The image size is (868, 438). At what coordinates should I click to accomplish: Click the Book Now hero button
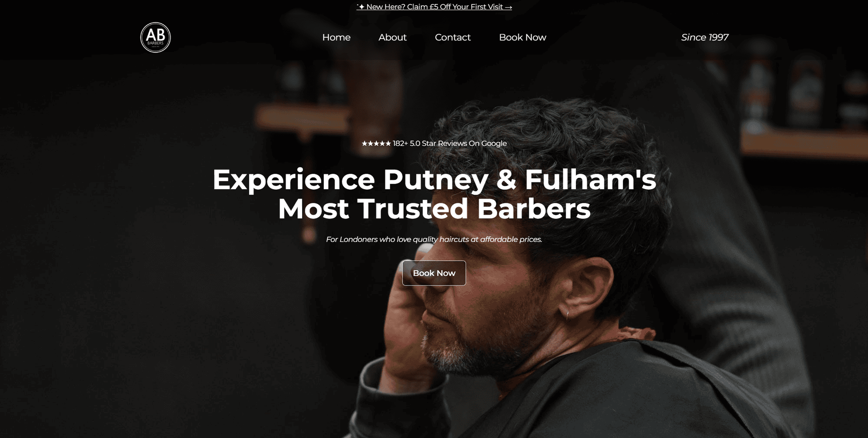pyautogui.click(x=434, y=273)
